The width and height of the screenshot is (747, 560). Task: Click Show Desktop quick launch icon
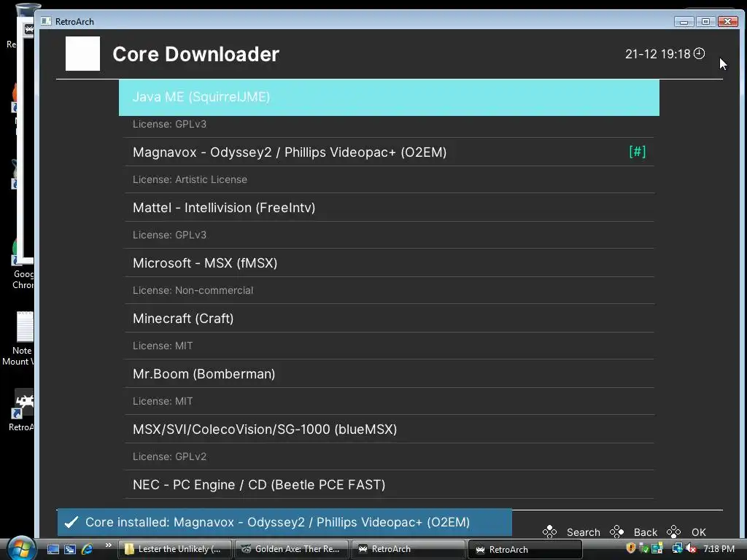[53, 549]
